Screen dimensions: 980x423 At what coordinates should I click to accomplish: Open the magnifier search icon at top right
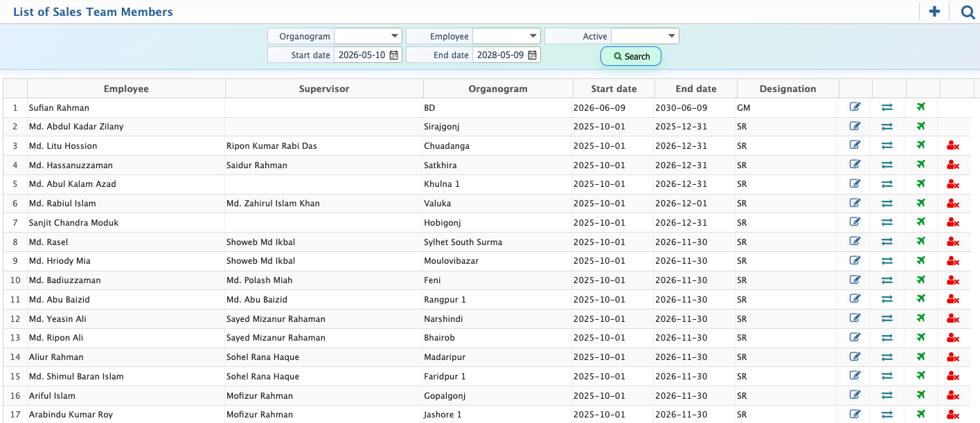click(x=968, y=12)
